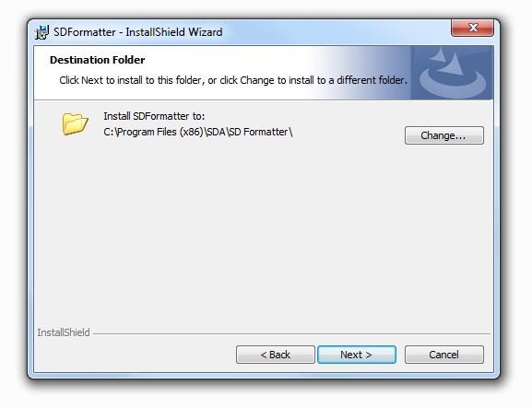Click the Destination Folder heading
532x408 pixels.
tap(98, 60)
